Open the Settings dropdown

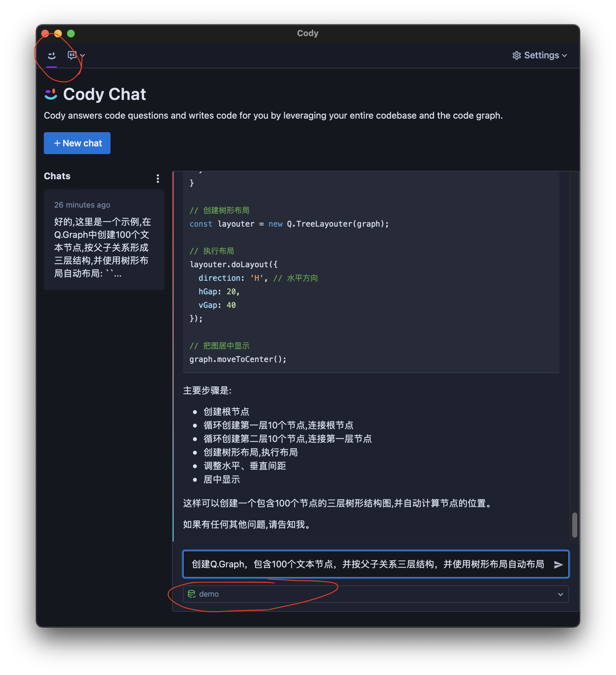point(539,55)
